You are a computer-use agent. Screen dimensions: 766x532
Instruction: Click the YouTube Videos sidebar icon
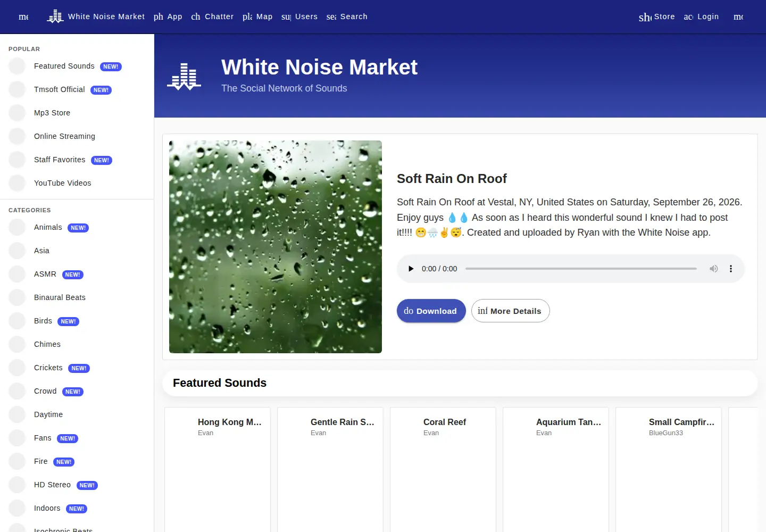pyautogui.click(x=17, y=183)
